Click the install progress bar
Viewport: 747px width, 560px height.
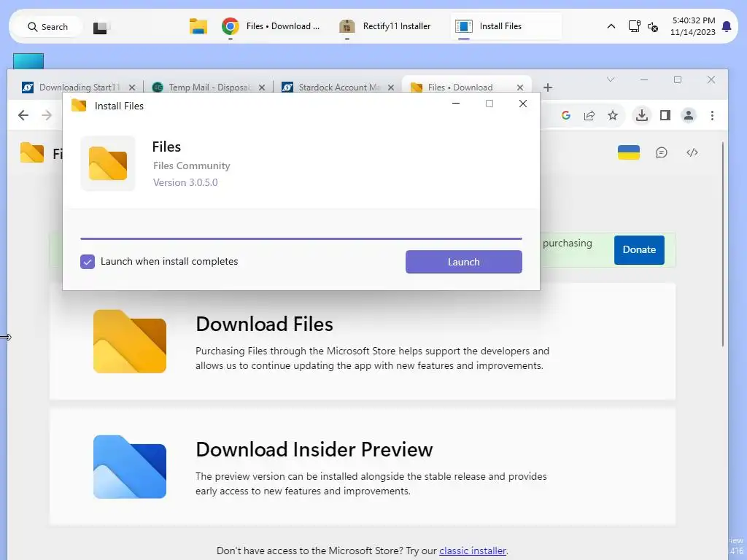tap(301, 238)
